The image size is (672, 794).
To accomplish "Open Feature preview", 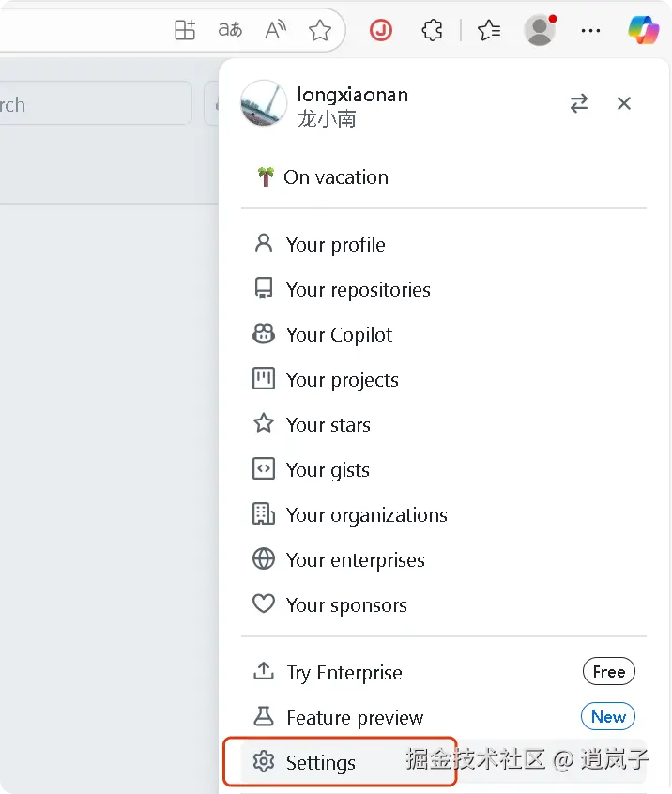I will [355, 718].
